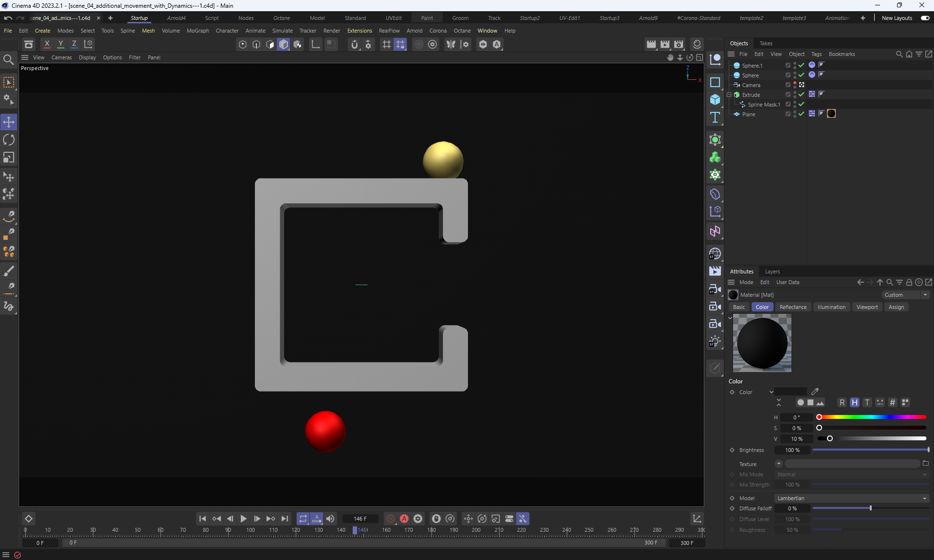Open the Lambertian model dropdown
The height and width of the screenshot is (560, 934).
pyautogui.click(x=851, y=498)
